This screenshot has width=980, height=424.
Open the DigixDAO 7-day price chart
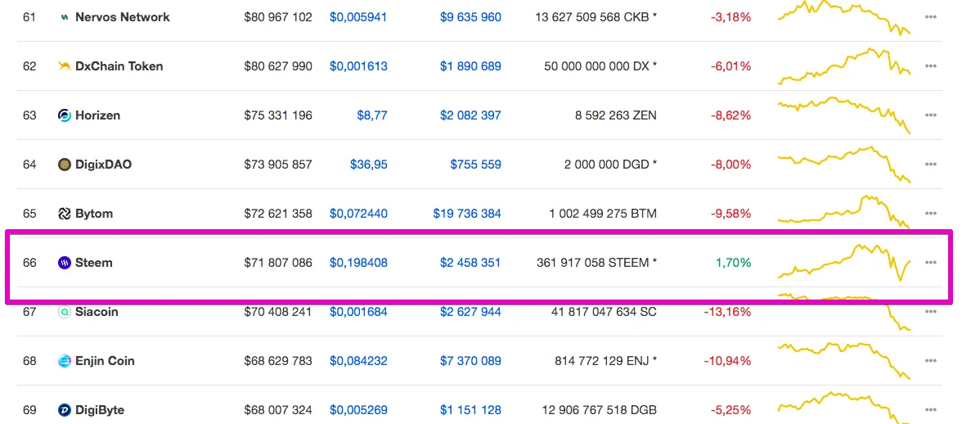tap(844, 165)
